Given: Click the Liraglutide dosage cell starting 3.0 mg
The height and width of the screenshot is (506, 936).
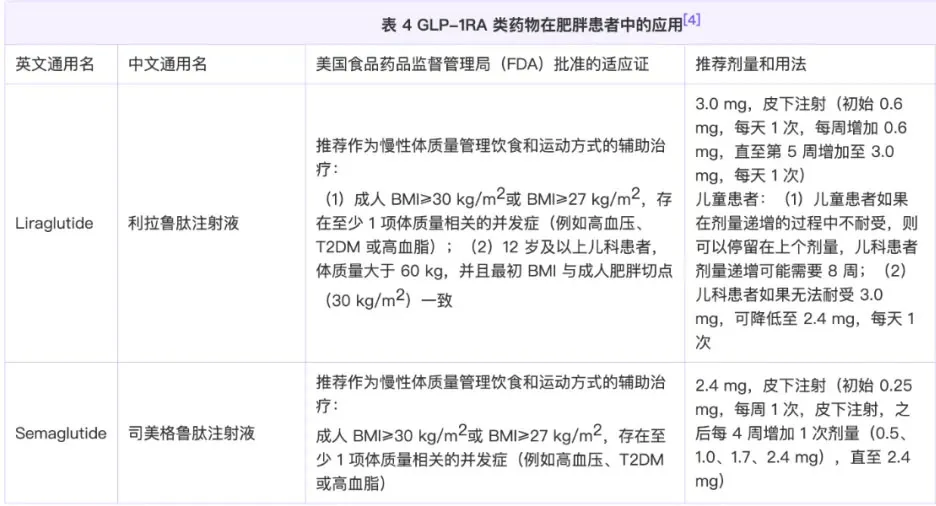Looking at the screenshot, I should point(806,223).
